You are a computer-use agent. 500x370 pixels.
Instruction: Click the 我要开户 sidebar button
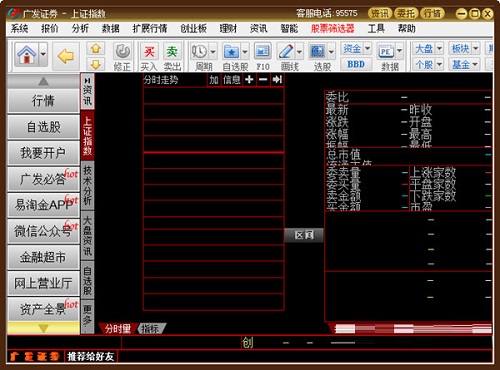pos(43,153)
